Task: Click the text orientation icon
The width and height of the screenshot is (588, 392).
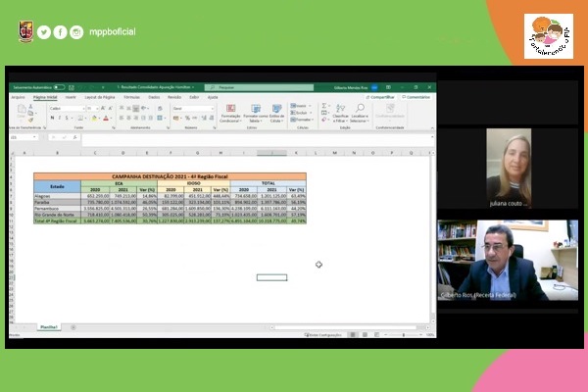Action: (x=144, y=109)
